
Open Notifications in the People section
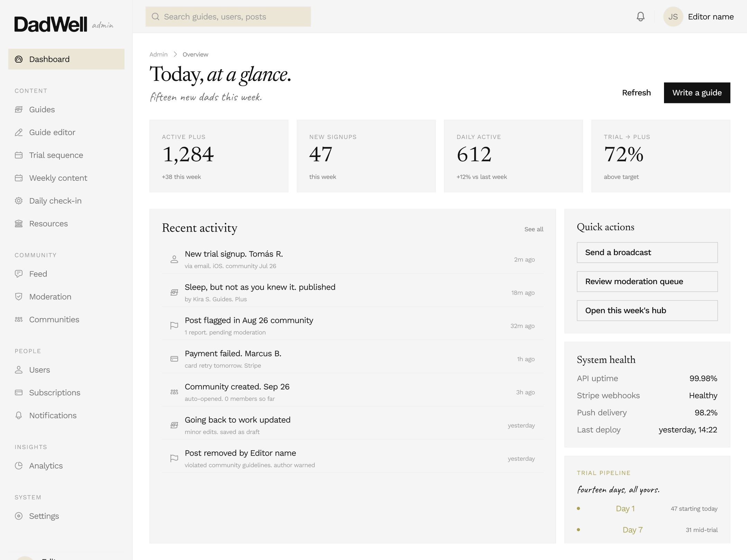66,416
